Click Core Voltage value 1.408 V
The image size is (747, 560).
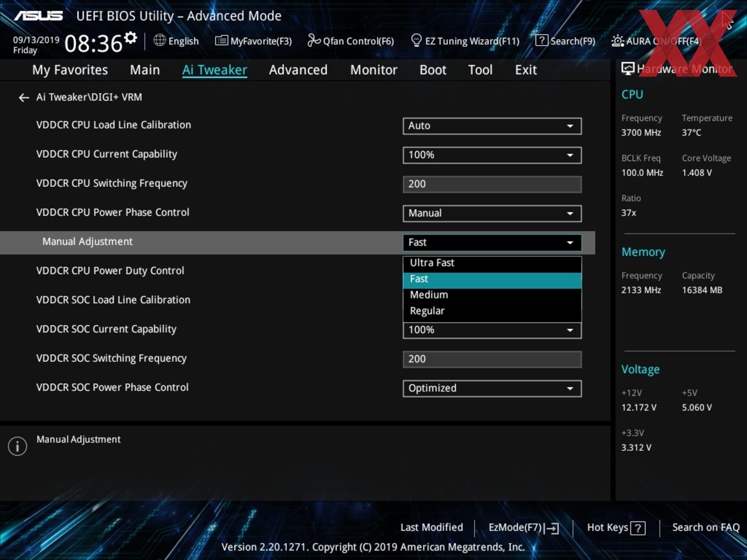tap(696, 172)
